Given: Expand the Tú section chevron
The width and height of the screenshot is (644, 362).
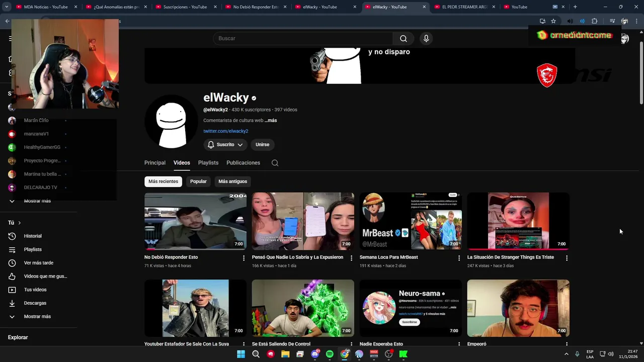Looking at the screenshot, I should (20, 223).
